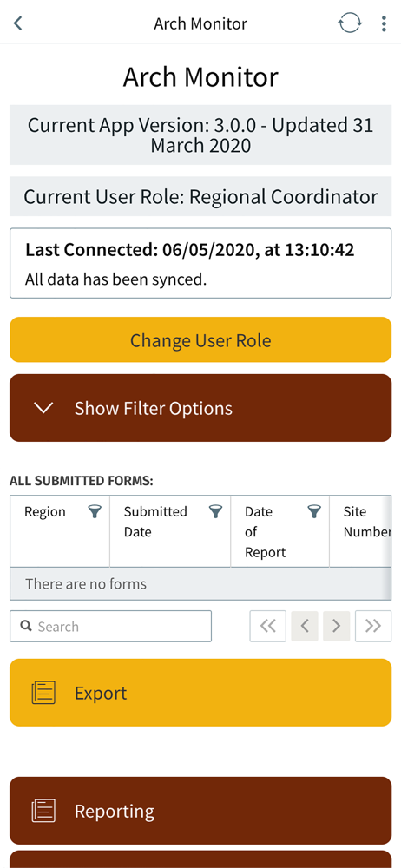Expand Show Filter Options chevron

tap(43, 408)
